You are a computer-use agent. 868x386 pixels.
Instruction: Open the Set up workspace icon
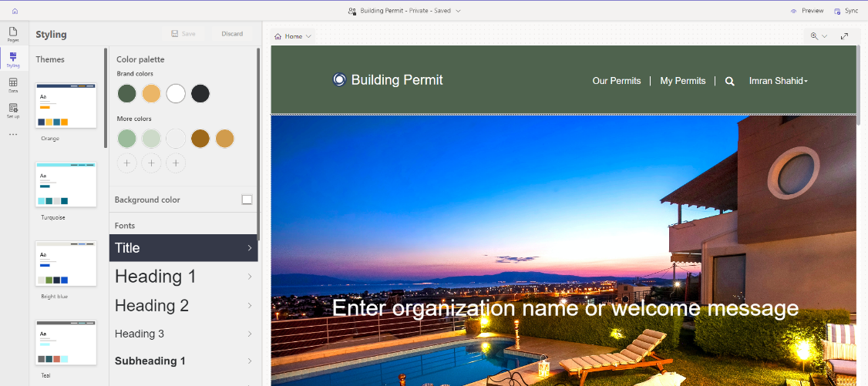pos(13,109)
